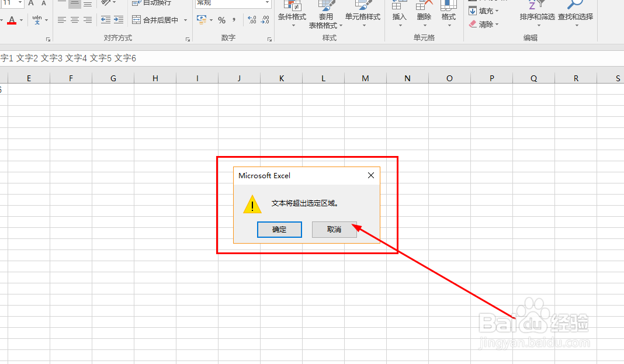Click the increase indent icon
The width and height of the screenshot is (624, 364).
click(x=119, y=20)
